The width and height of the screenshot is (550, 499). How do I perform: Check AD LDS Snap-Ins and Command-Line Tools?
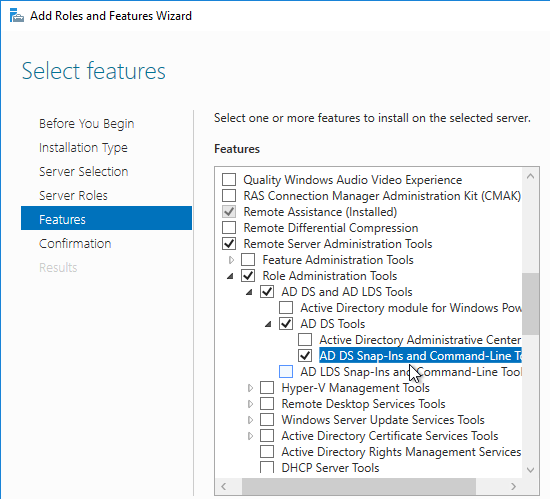tap(286, 372)
